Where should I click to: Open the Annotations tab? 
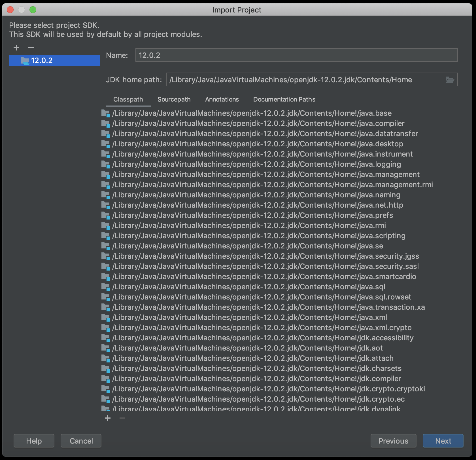point(222,99)
